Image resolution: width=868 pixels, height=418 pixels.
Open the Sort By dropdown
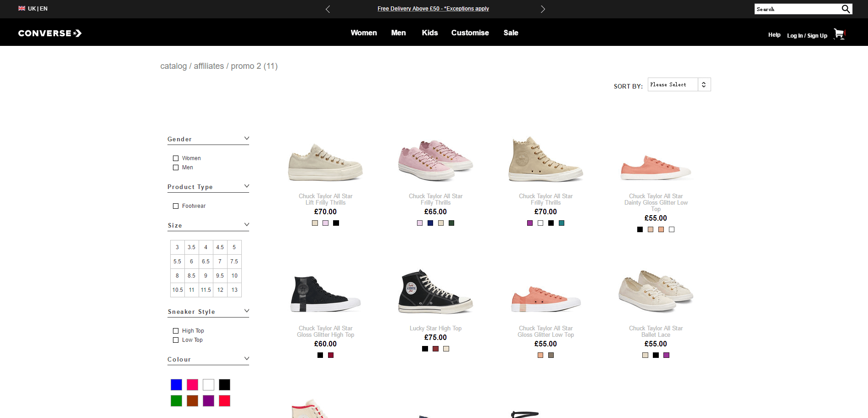point(679,84)
